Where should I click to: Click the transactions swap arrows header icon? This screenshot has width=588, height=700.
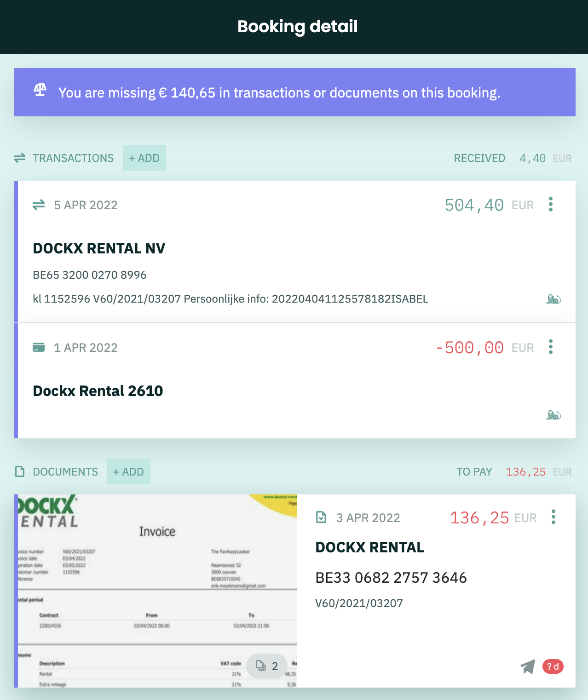tap(20, 158)
